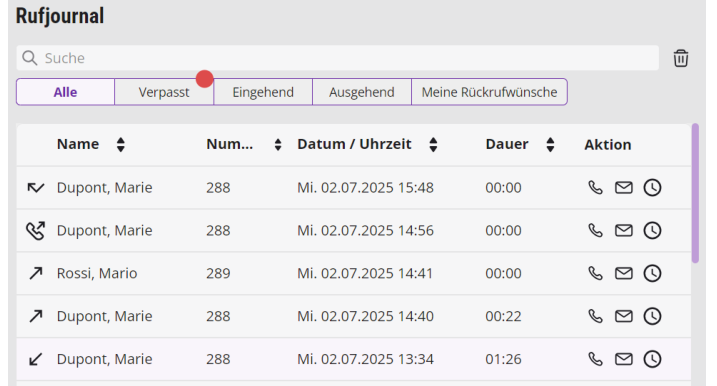Email Dupont, Marie from 13:34 entry

624,359
